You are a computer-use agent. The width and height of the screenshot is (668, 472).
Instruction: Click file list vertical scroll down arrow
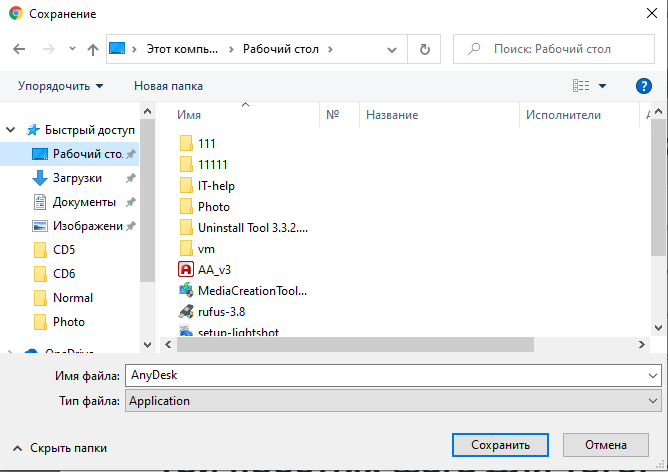coord(658,328)
